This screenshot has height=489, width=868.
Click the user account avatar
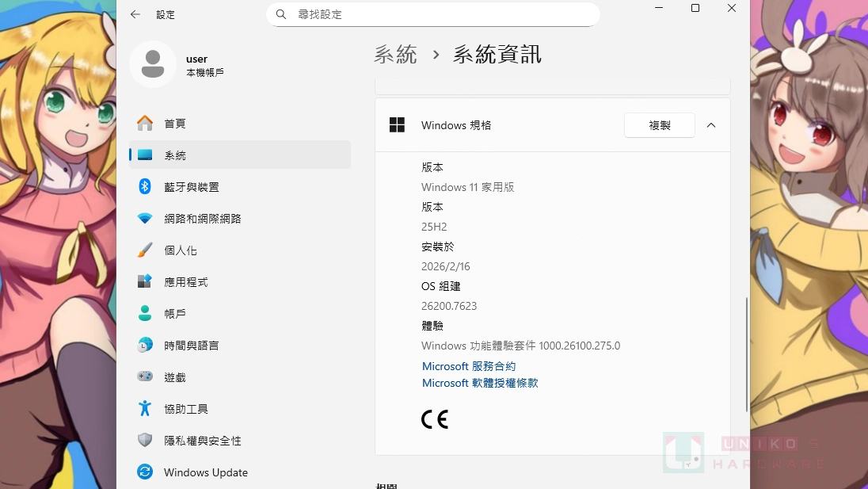tap(153, 64)
